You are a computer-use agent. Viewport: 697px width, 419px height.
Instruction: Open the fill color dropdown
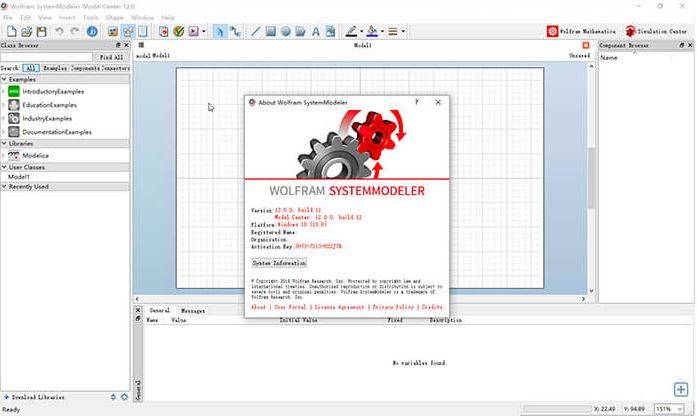click(x=382, y=31)
